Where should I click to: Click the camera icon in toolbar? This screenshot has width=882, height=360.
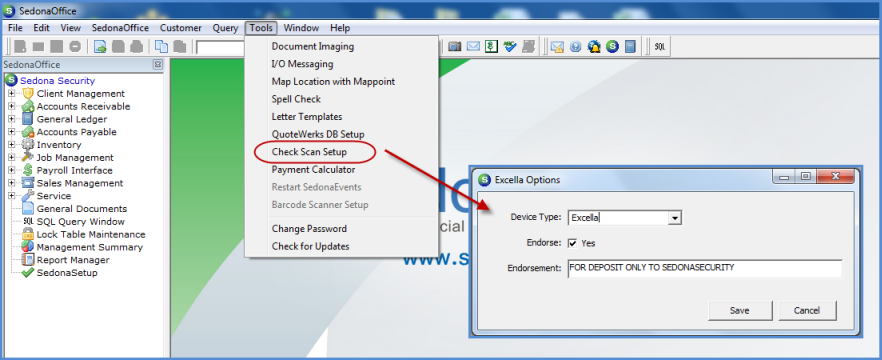coord(455,47)
